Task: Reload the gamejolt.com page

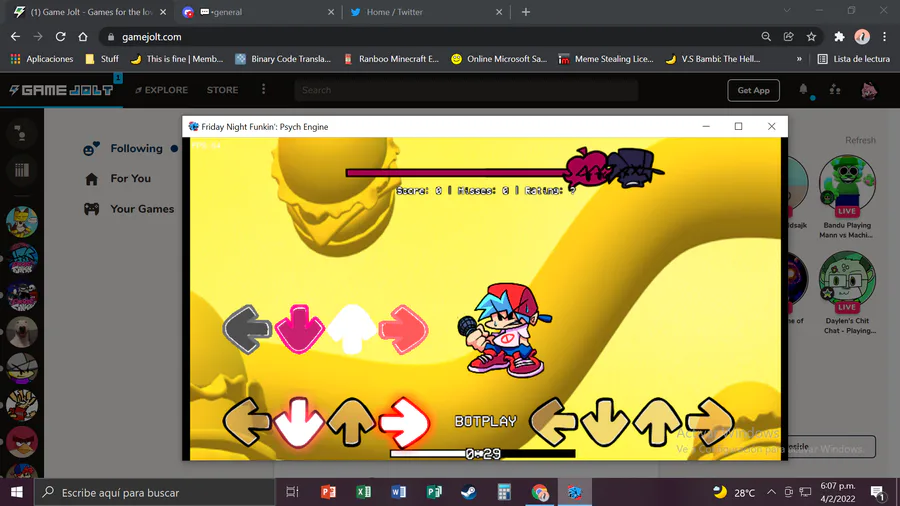Action: [60, 37]
